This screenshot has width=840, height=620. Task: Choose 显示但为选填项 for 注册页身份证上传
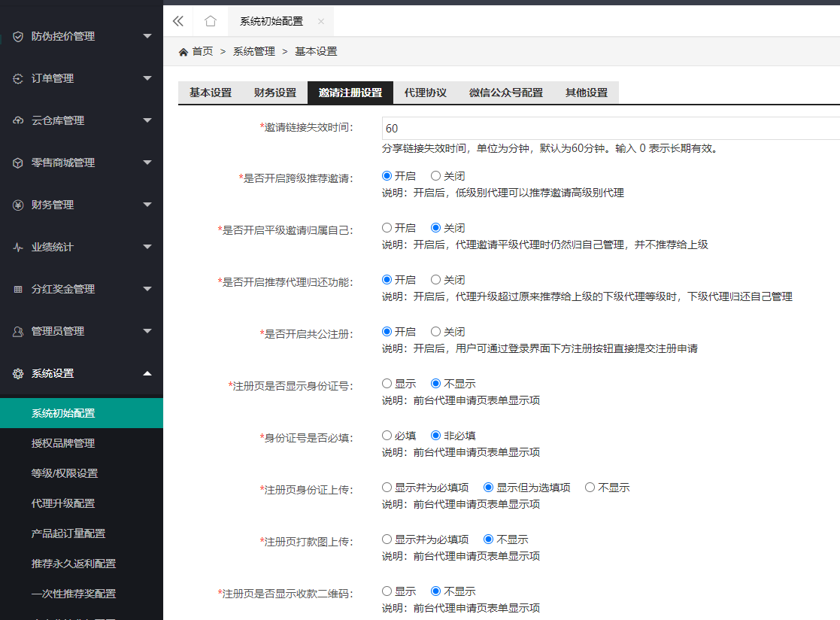pos(489,488)
